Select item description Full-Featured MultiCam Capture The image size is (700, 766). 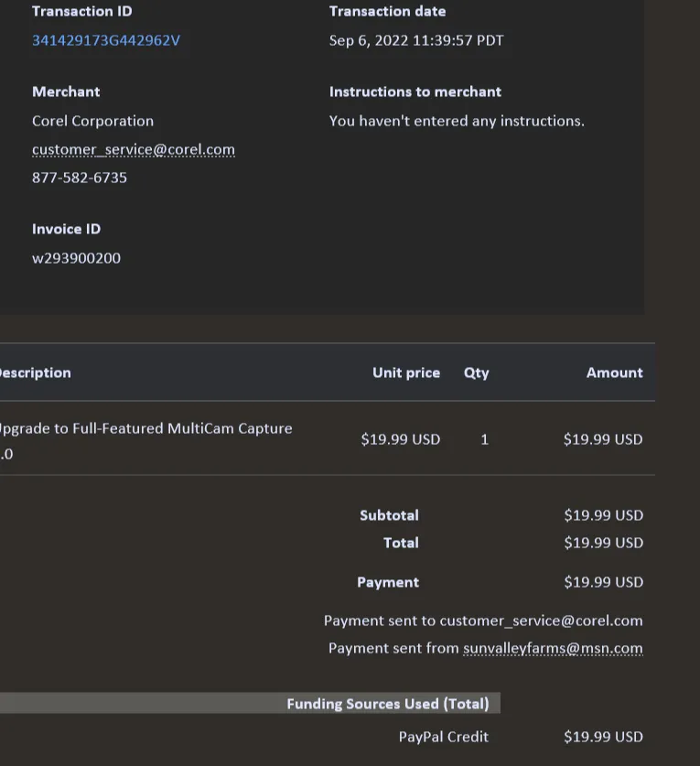click(182, 428)
